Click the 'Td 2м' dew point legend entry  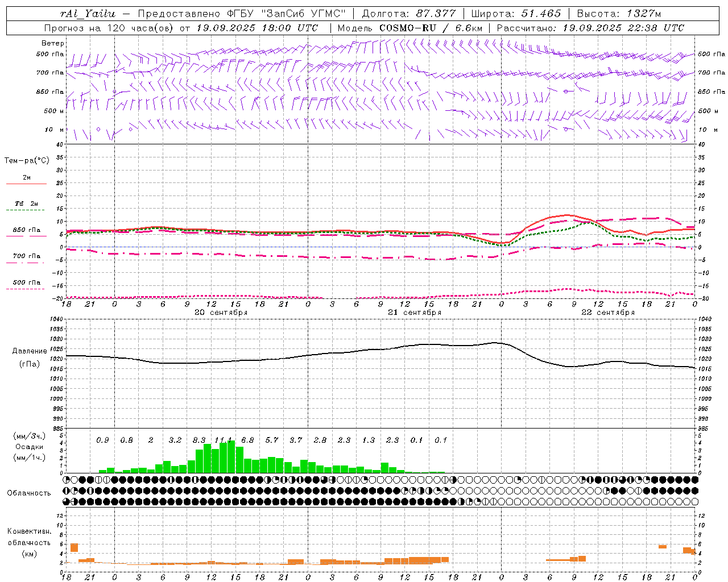click(27, 203)
